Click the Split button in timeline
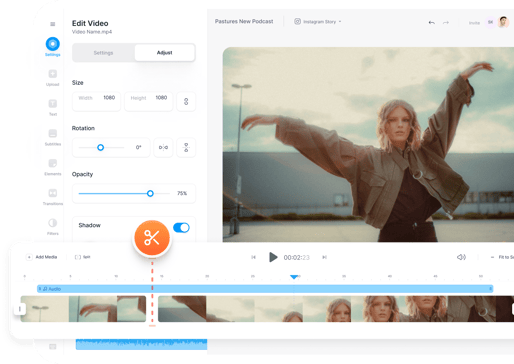514x364 pixels. [x=83, y=257]
